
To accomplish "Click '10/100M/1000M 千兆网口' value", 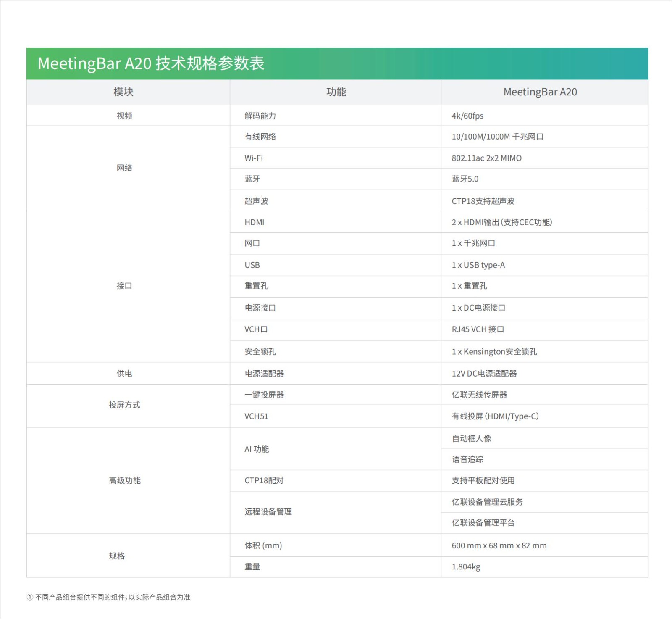I will 498,137.
